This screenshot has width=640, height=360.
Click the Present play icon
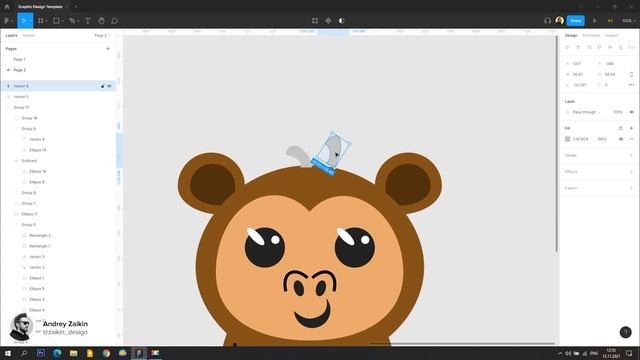(594, 20)
